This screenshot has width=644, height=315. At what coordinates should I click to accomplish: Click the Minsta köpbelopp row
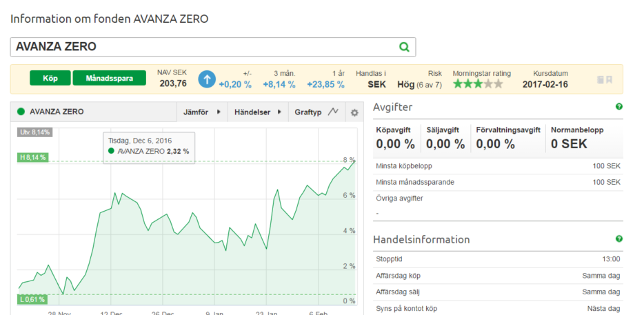click(498, 166)
